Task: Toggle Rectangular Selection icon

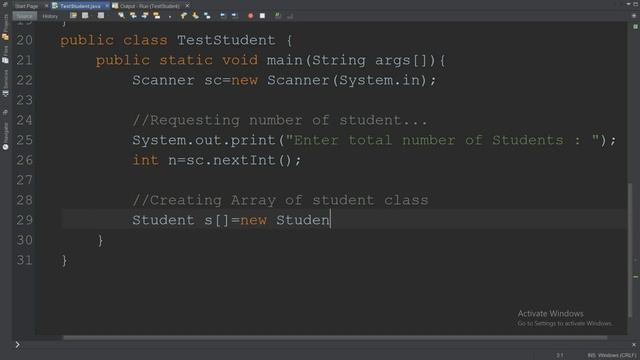Action: [170, 16]
